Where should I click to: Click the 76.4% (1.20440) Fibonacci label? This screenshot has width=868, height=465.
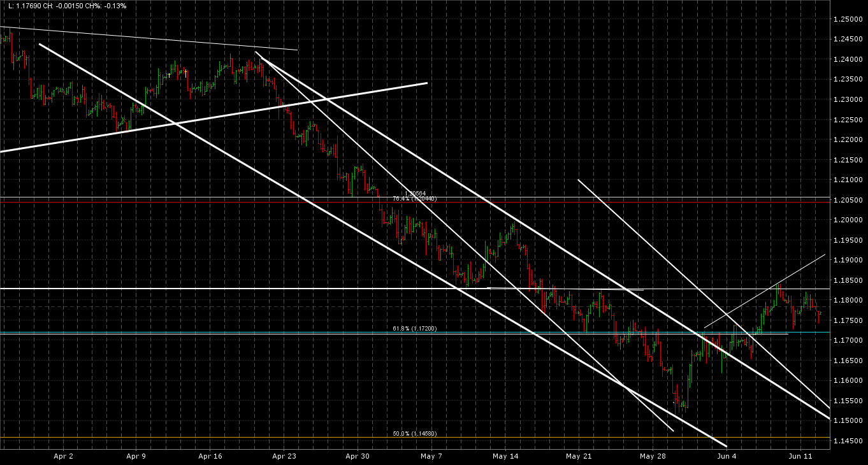[x=414, y=199]
